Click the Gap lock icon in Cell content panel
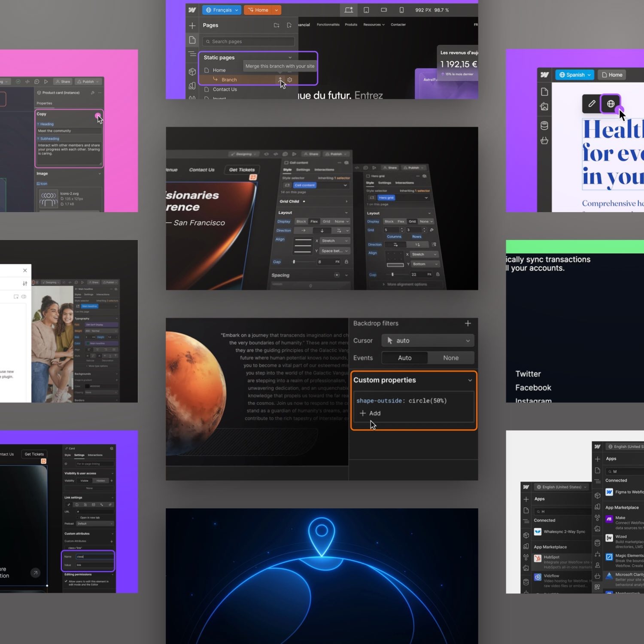The height and width of the screenshot is (644, 644). (347, 262)
